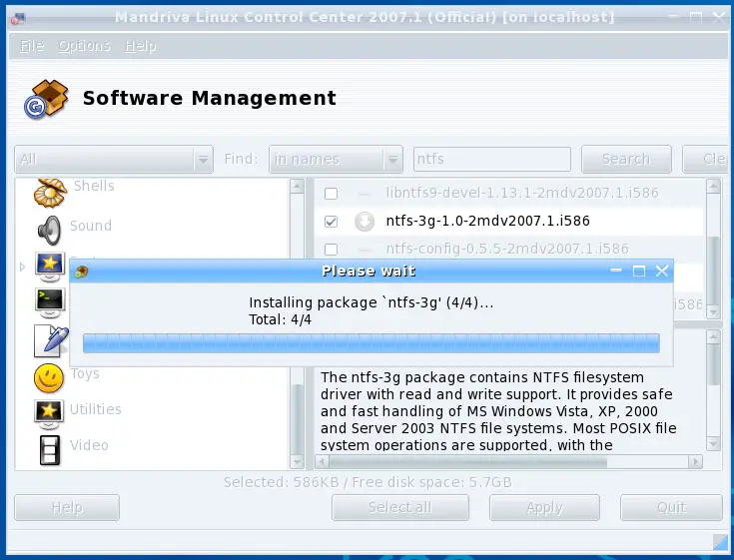The height and width of the screenshot is (560, 734).
Task: Minimize the Please wait dialog
Action: click(616, 271)
